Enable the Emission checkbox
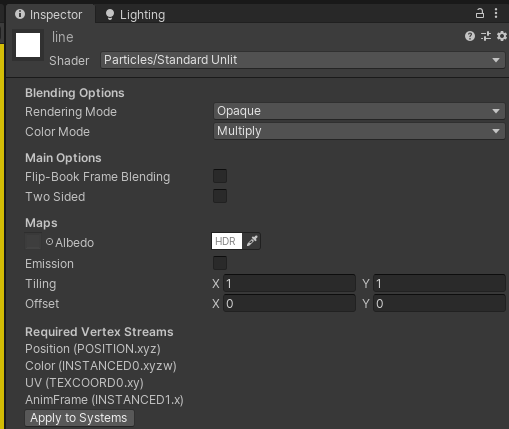Image resolution: width=509 pixels, height=429 pixels. click(220, 263)
